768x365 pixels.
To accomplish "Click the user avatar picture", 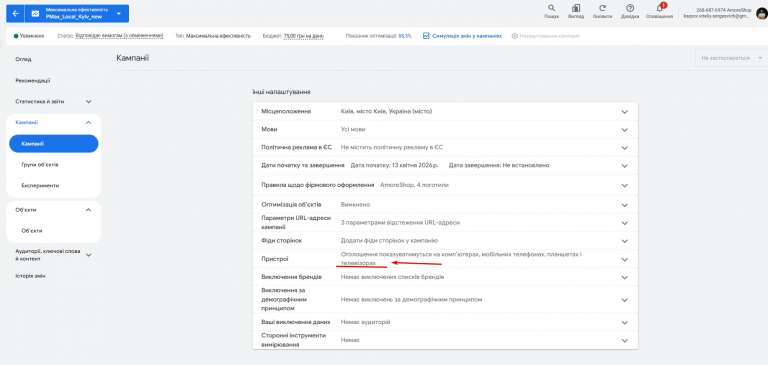I will (761, 14).
